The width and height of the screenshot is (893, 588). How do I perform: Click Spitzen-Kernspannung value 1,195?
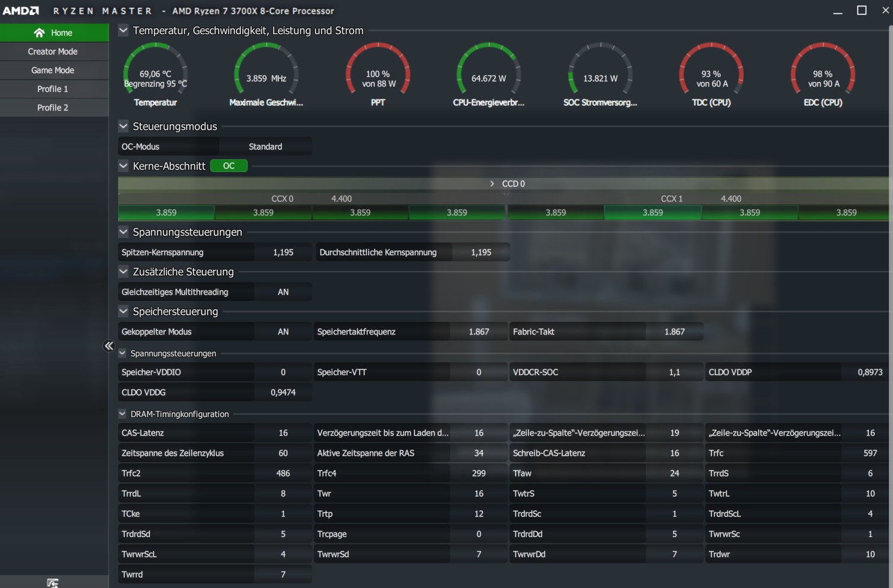pos(283,252)
